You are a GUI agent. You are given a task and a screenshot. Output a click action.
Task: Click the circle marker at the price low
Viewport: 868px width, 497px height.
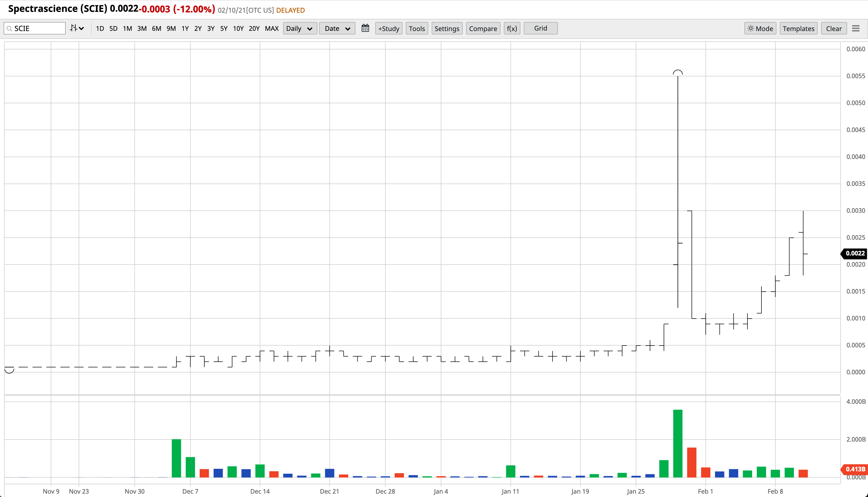tap(9, 371)
